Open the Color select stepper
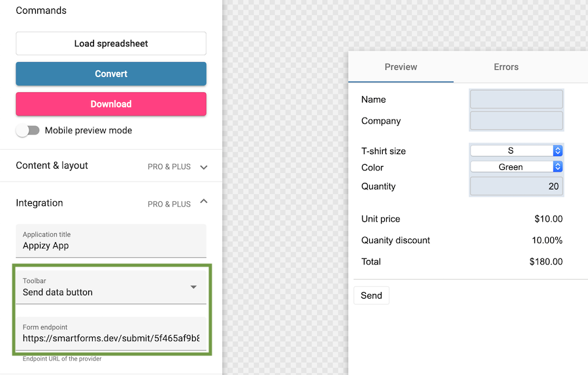This screenshot has height=375, width=588. tap(558, 167)
